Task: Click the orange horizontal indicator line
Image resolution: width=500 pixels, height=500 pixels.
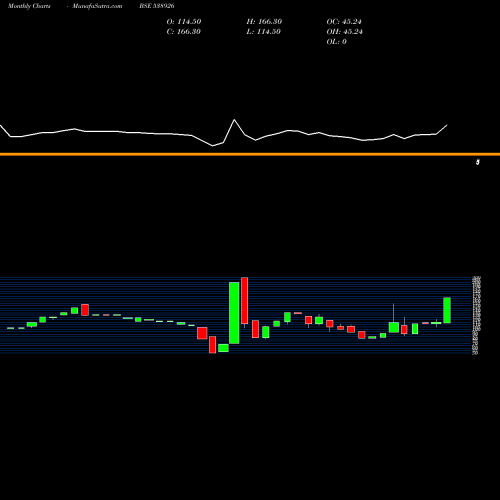Action: point(250,154)
